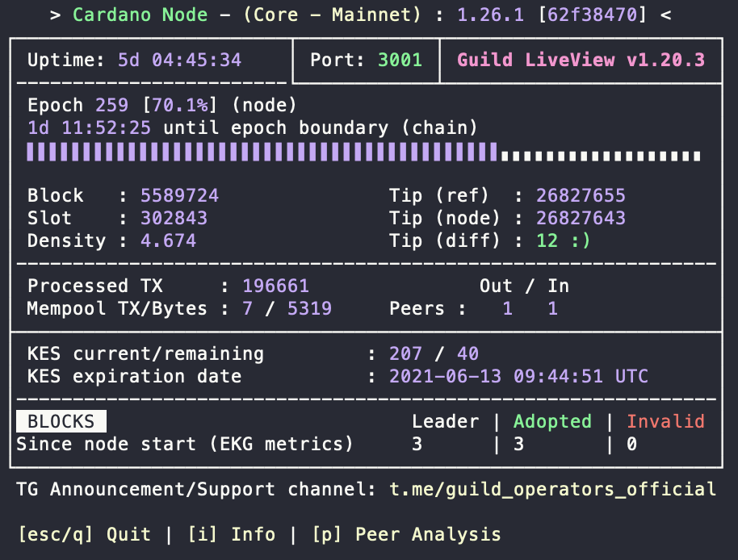Click the KES expiration date 2021-06-13

pyautogui.click(x=445, y=376)
